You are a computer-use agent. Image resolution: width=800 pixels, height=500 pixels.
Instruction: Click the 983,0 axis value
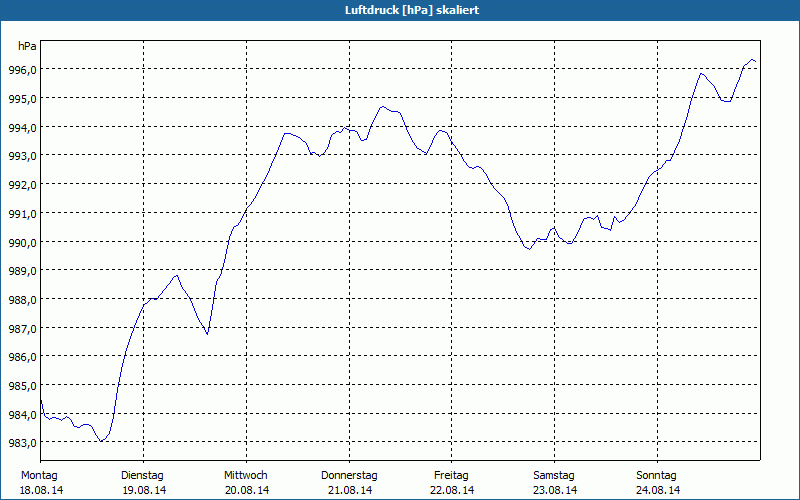click(x=23, y=443)
